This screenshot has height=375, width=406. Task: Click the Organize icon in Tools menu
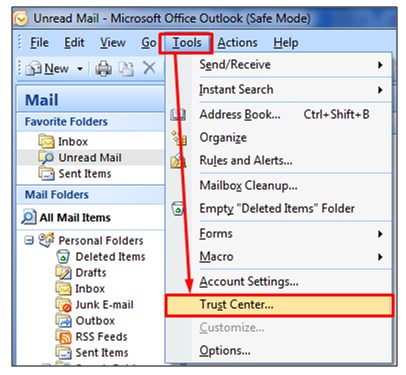(x=179, y=138)
